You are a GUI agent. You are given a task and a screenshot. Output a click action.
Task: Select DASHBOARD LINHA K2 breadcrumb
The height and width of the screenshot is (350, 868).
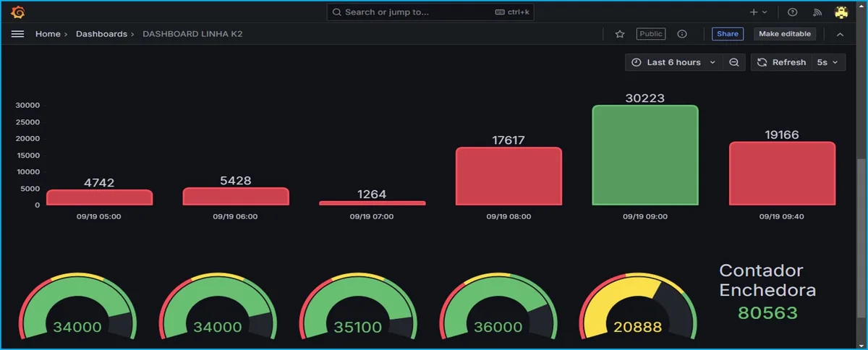(192, 34)
